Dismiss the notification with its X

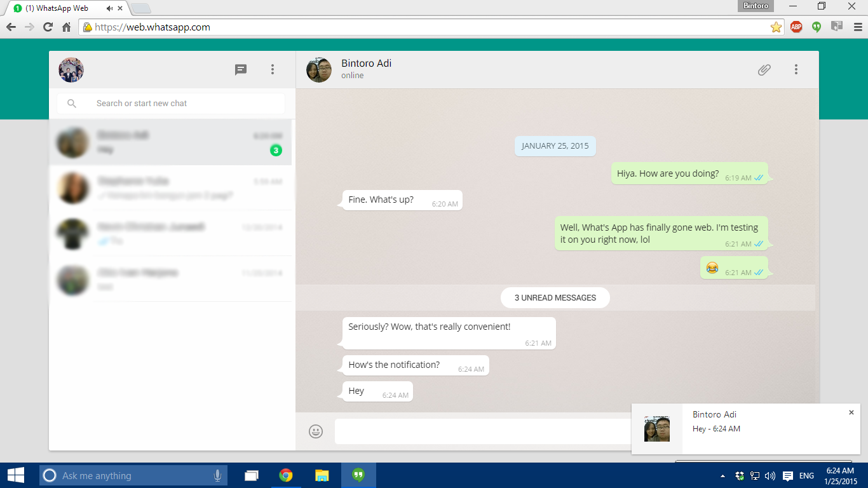coord(851,412)
